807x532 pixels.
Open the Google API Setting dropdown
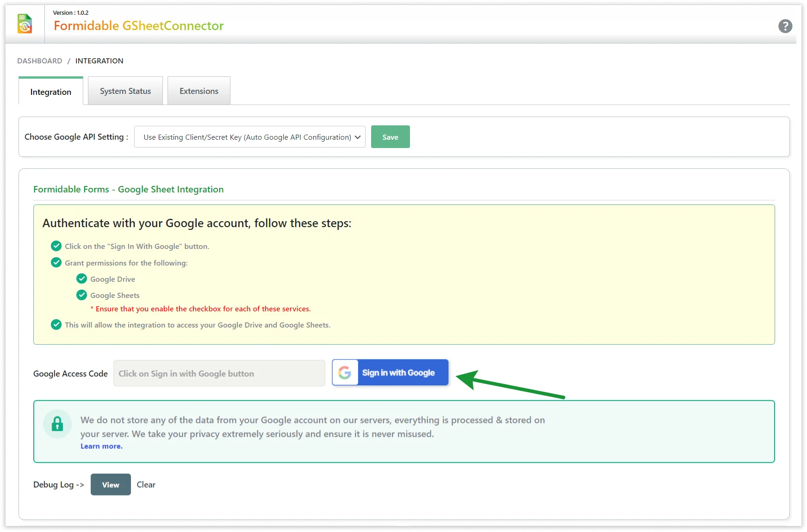(249, 137)
